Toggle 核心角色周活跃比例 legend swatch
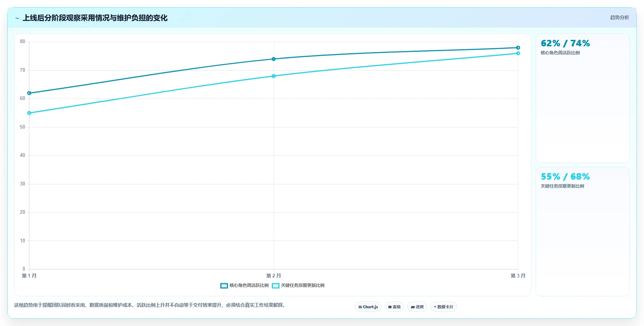The width and height of the screenshot is (644, 326). [224, 285]
